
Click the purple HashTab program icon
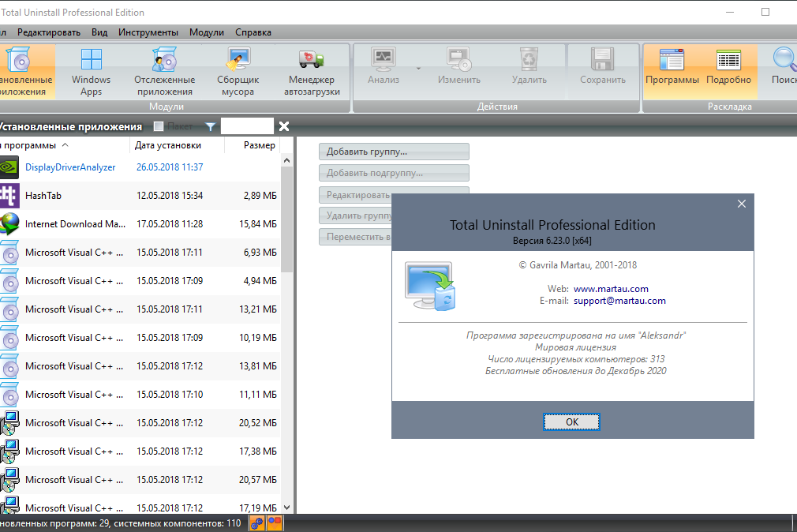tap(9, 196)
